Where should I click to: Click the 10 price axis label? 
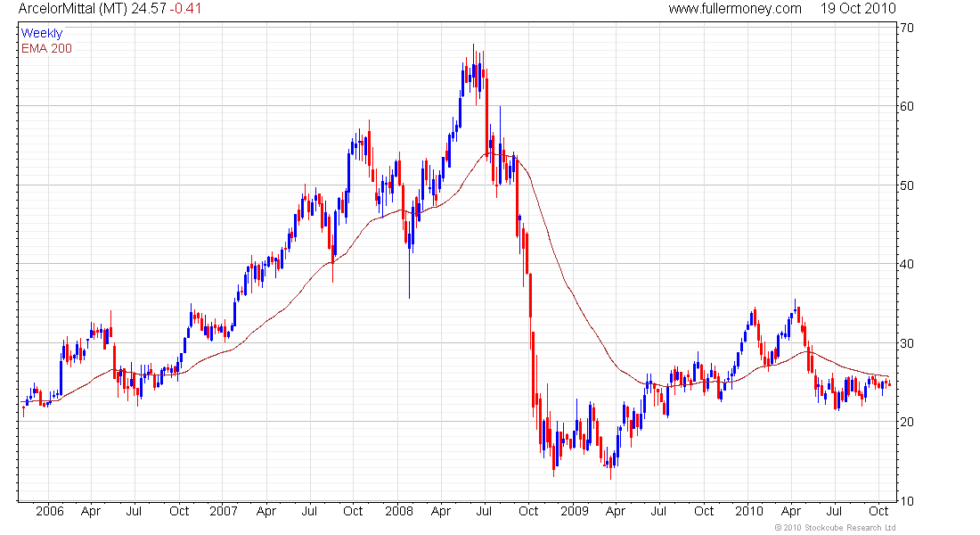[906, 500]
